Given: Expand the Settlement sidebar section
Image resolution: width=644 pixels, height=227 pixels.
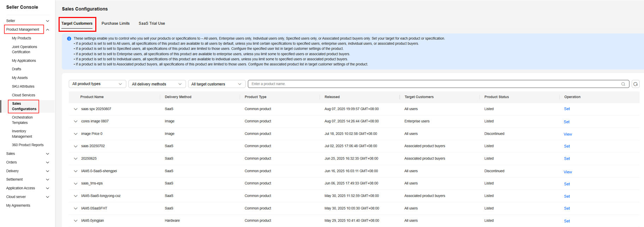Looking at the screenshot, I should pyautogui.click(x=48, y=180).
